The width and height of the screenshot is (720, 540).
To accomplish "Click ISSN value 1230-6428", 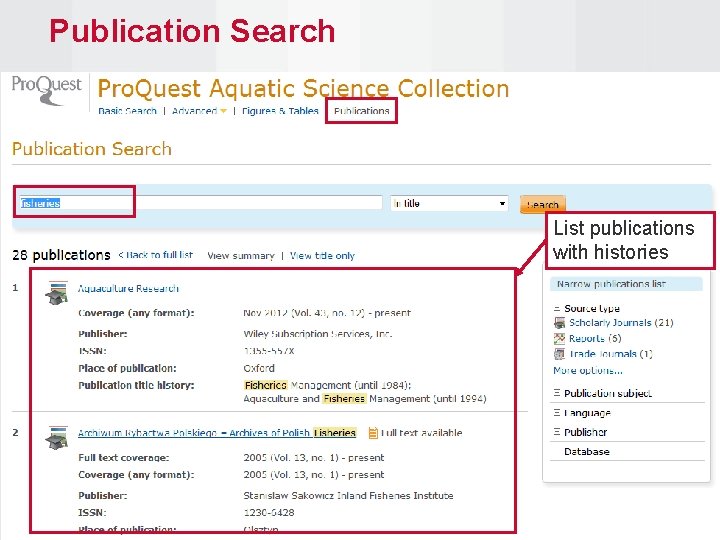I will click(x=269, y=512).
